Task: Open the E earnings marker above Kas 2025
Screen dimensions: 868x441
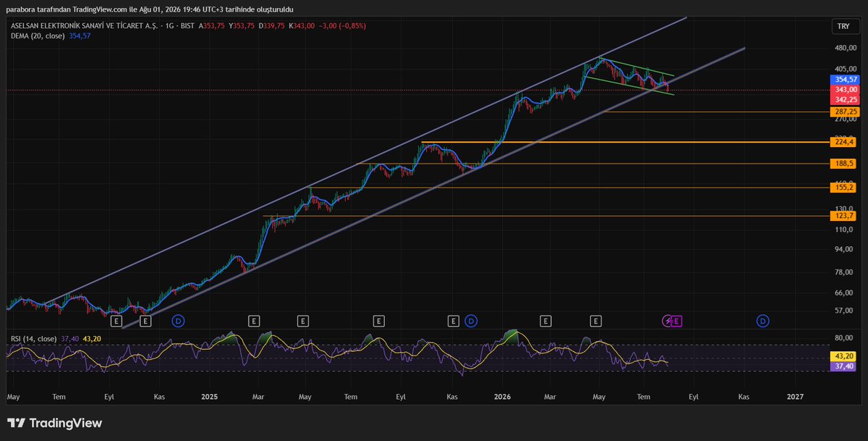Action: click(x=453, y=320)
